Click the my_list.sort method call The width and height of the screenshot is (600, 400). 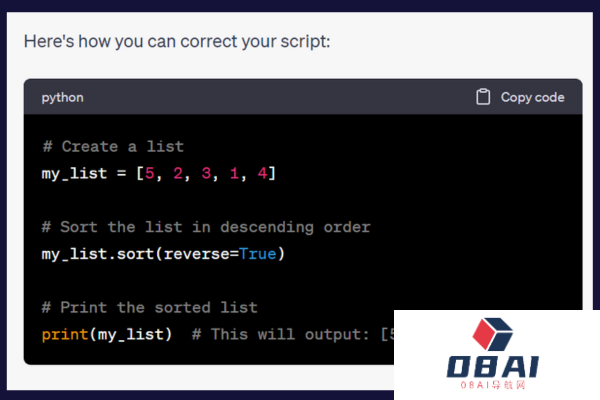coord(100,254)
